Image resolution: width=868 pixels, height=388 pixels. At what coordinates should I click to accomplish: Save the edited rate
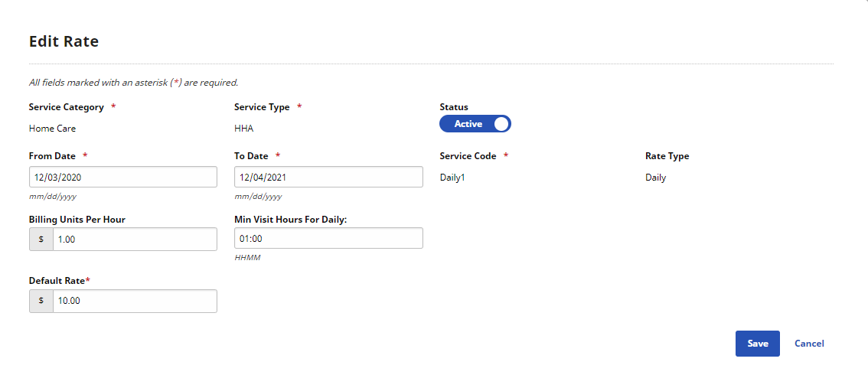(757, 344)
